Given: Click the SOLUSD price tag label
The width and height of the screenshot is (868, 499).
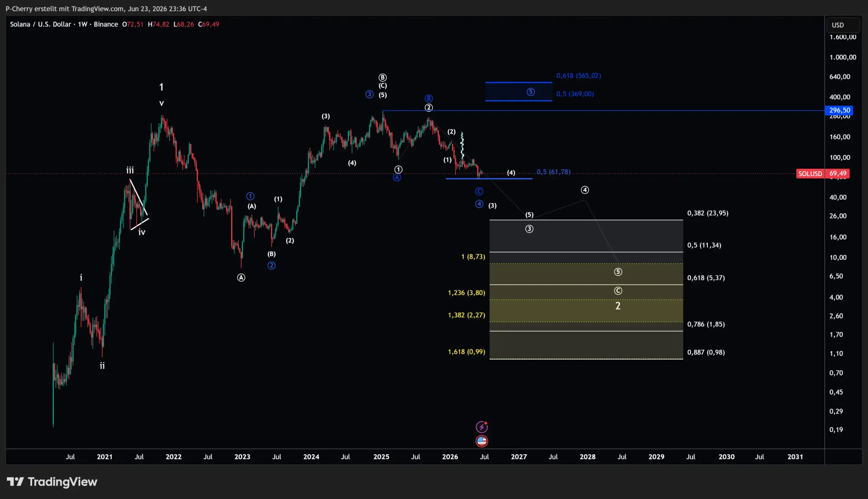Looking at the screenshot, I should tap(810, 174).
